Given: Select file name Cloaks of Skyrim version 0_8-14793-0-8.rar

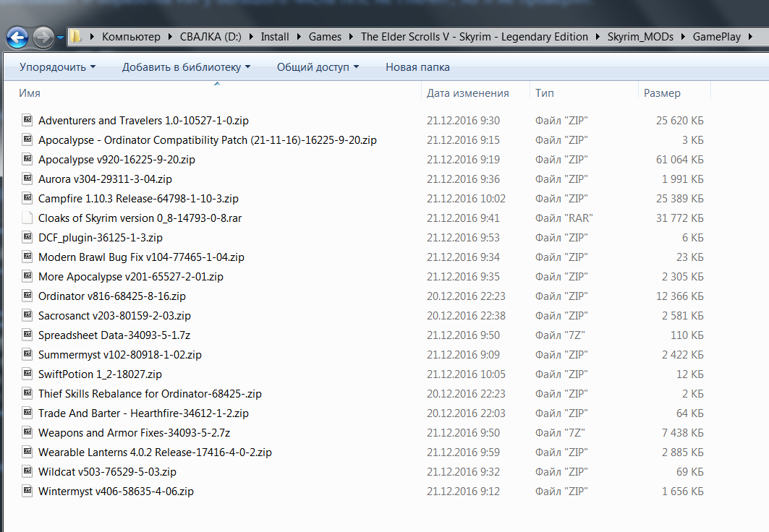Looking at the screenshot, I should (140, 218).
